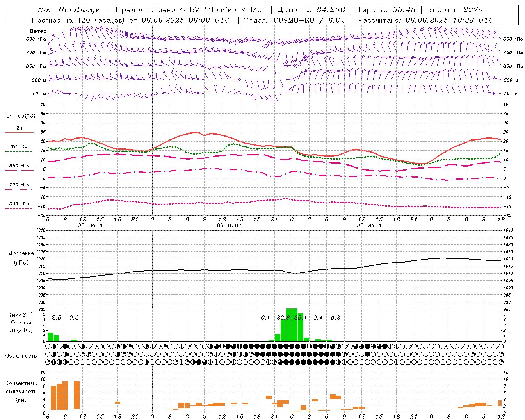The width and height of the screenshot is (525, 420).
Task: Select the "Широта: 55.43" header field
Action: pyautogui.click(x=386, y=10)
